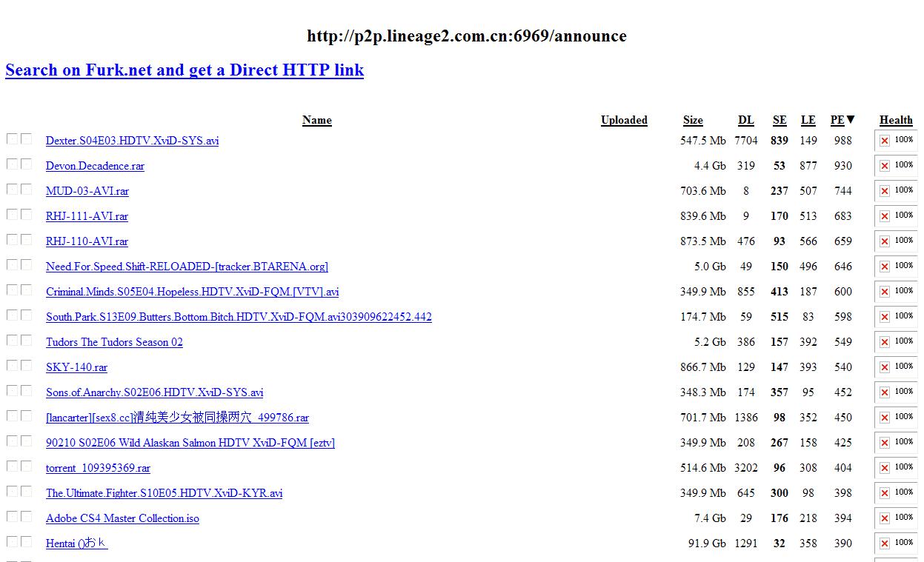Click health icon in Need.For.Speed.Shift row

coord(884,267)
